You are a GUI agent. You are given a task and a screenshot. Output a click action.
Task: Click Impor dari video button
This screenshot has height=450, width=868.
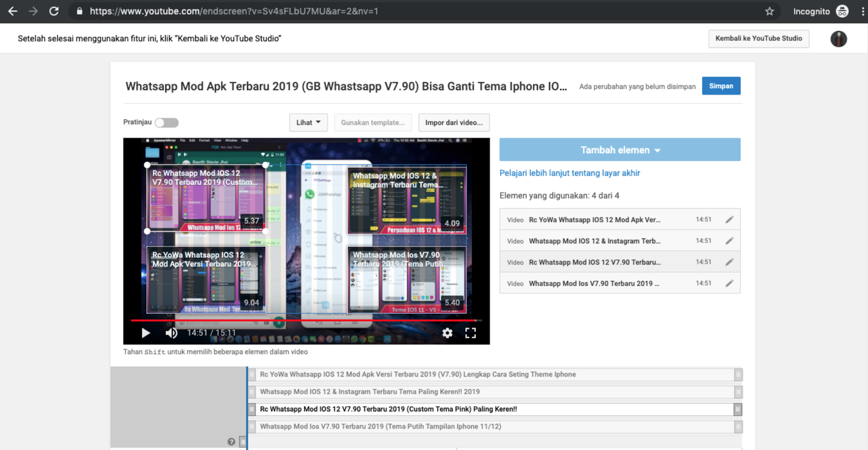(x=453, y=123)
